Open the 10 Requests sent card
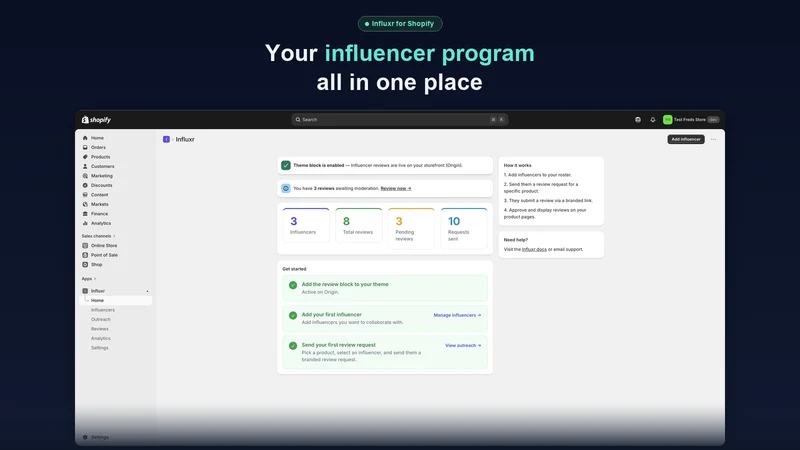 click(x=464, y=228)
